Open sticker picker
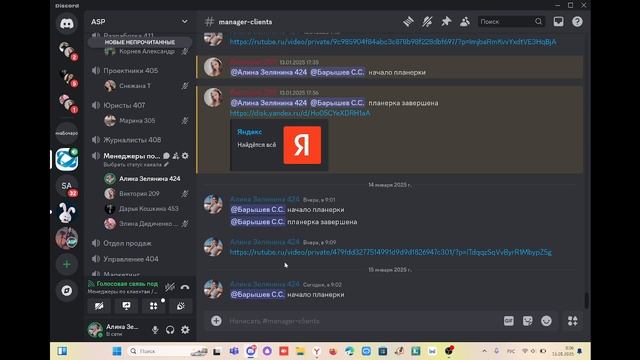640x360 pixels. pos(527,321)
